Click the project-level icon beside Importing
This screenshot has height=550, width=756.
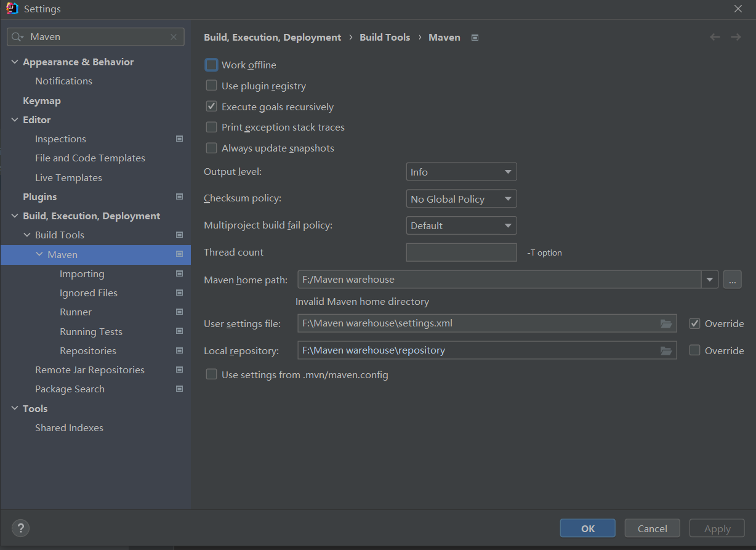179,273
